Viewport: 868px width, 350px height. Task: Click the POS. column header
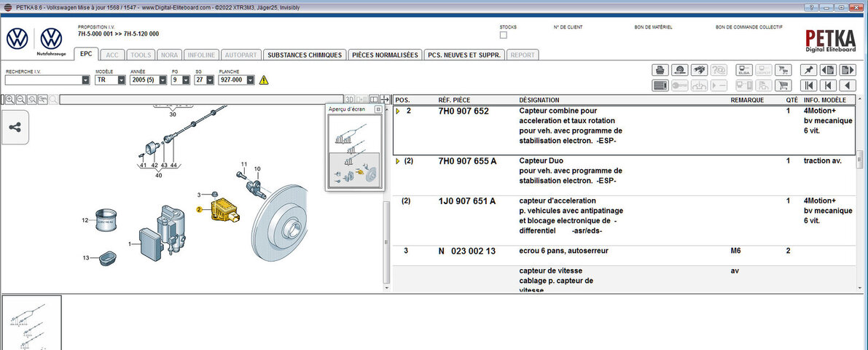(x=402, y=100)
